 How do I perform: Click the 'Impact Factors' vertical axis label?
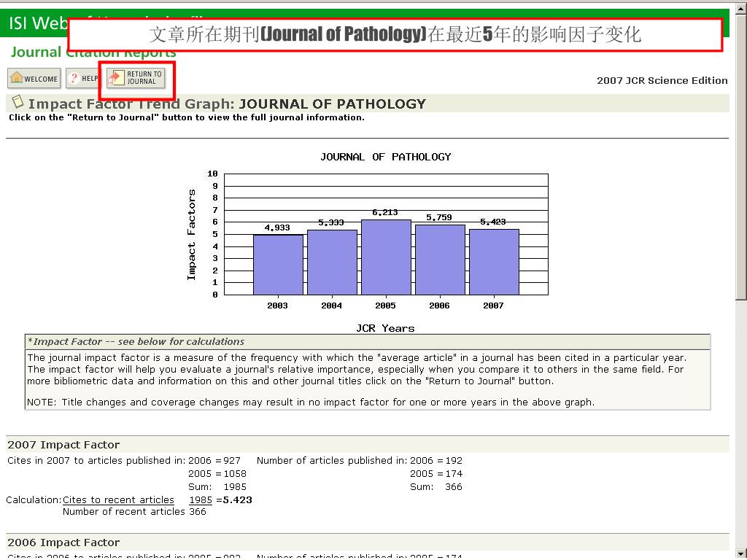pos(191,235)
